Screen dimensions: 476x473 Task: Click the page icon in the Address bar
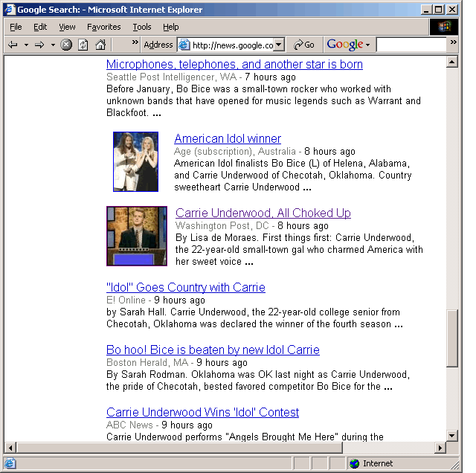[x=184, y=45]
